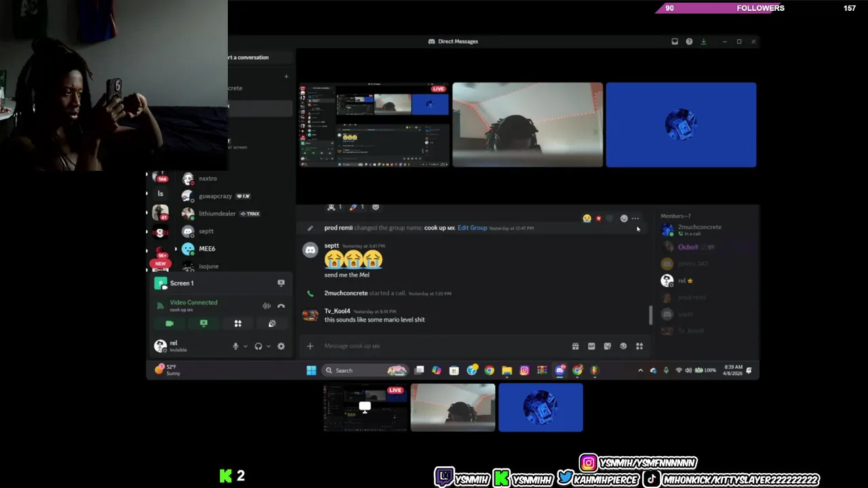Click Tv_Kool4 username in chat
The width and height of the screenshot is (868, 488).
[337, 311]
